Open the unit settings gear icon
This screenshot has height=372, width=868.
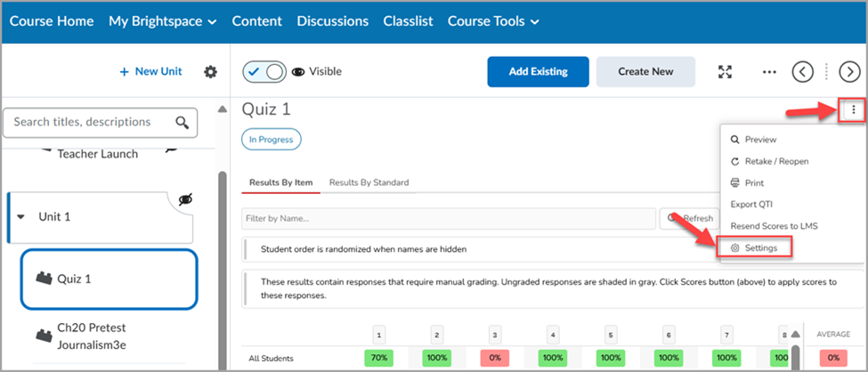(210, 71)
